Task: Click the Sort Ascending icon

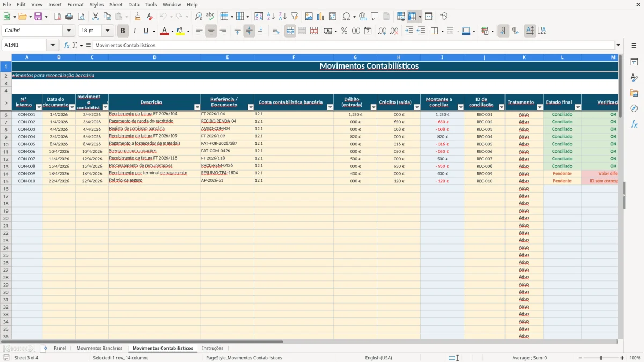Action: [x=271, y=17]
